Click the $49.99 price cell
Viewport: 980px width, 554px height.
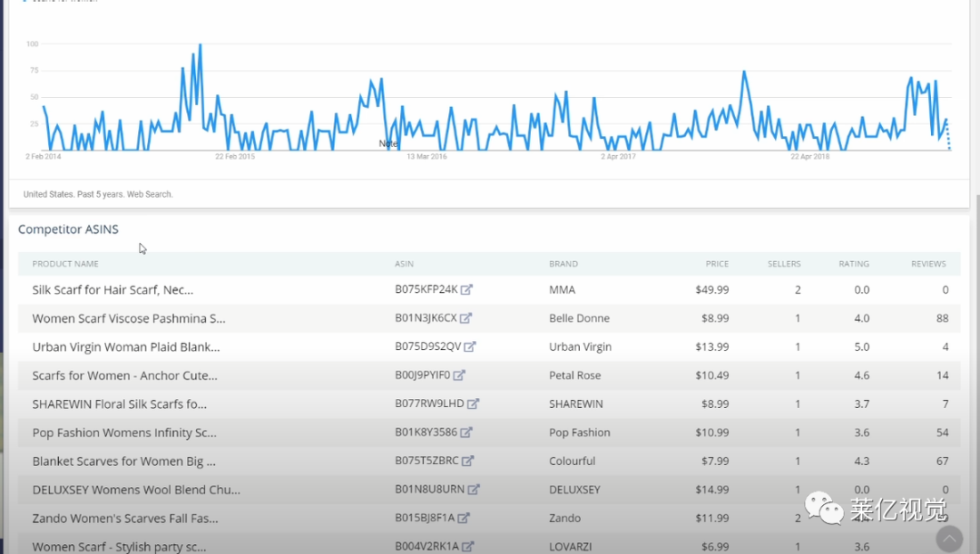pos(712,290)
